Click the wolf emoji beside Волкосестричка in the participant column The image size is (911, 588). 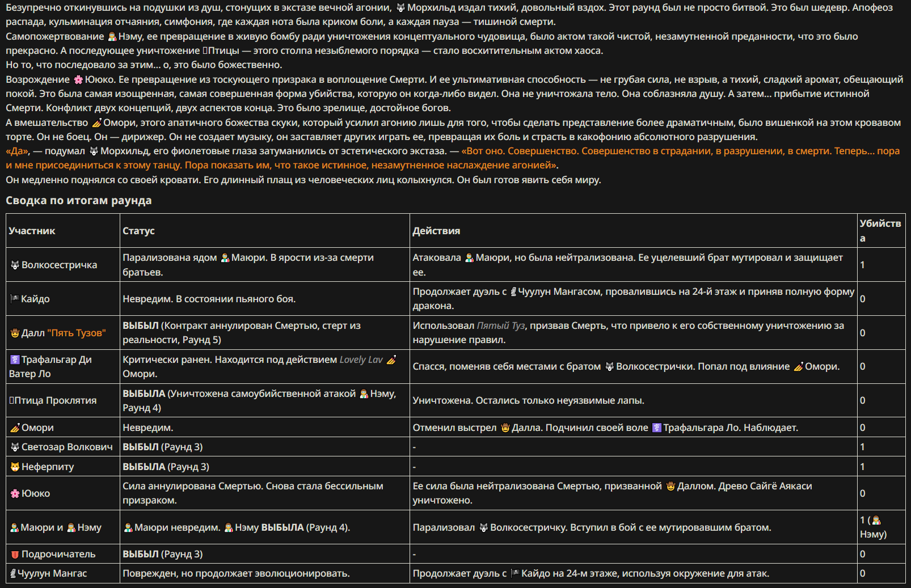point(15,265)
